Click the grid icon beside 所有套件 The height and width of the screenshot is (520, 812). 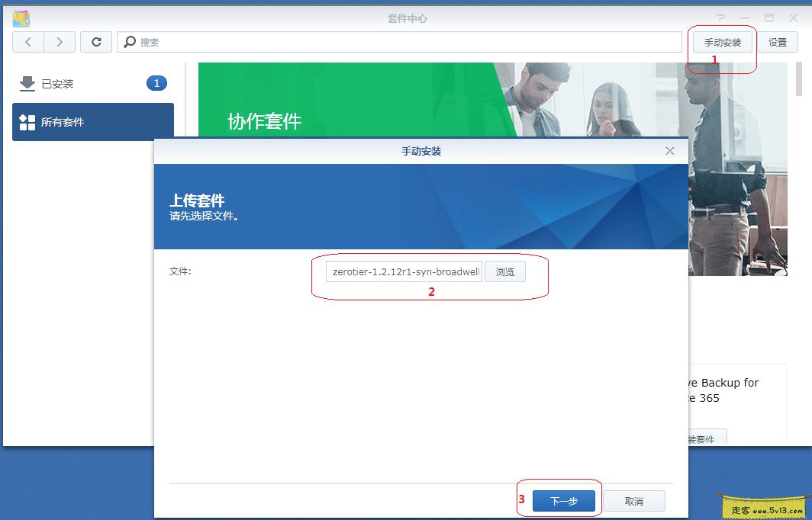pos(29,121)
